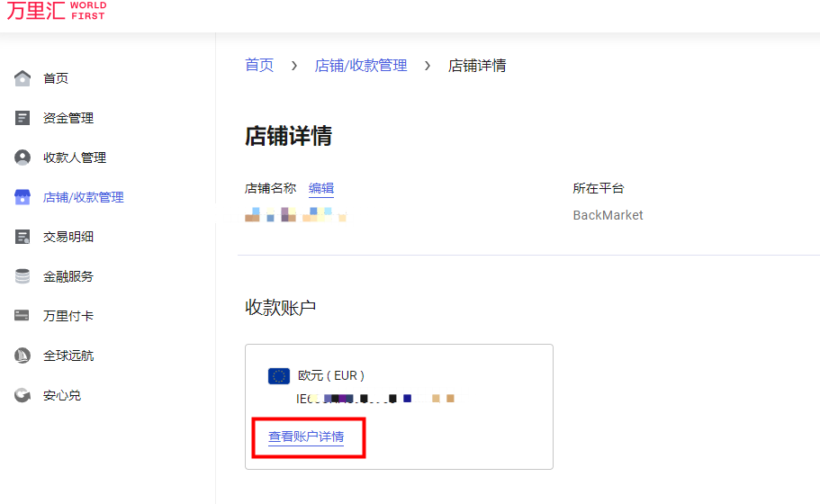Click the house icon beside 首页
This screenshot has width=820, height=504.
coord(23,78)
